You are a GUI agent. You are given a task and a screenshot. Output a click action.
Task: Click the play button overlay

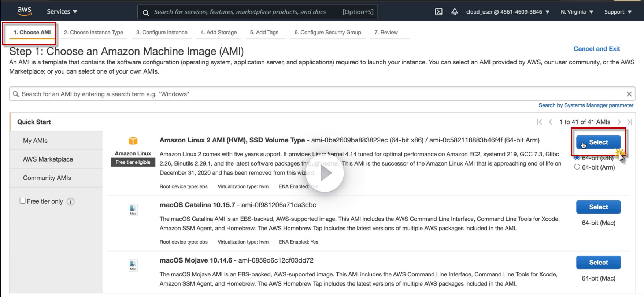point(325,173)
